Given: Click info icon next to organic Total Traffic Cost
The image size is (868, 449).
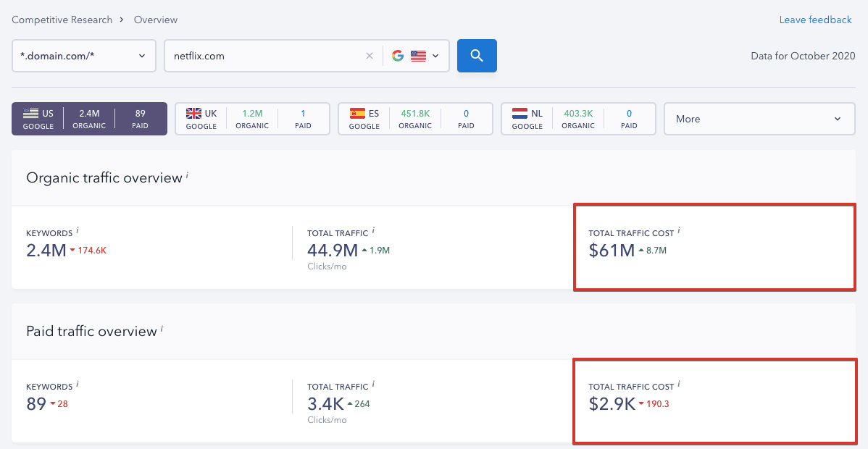Looking at the screenshot, I should 679,230.
